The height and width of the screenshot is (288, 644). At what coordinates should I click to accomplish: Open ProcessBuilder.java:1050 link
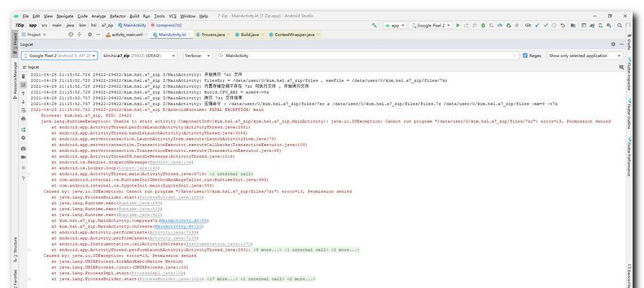pyautogui.click(x=170, y=197)
